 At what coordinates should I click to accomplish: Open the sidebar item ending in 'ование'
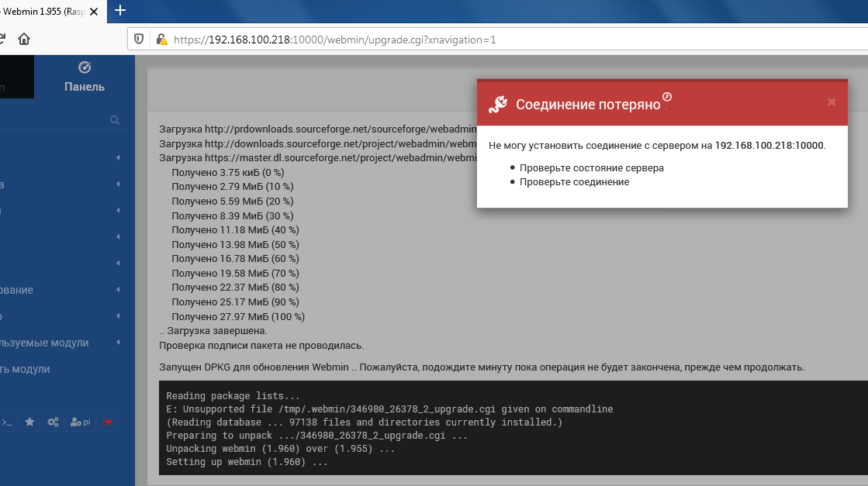(16, 290)
